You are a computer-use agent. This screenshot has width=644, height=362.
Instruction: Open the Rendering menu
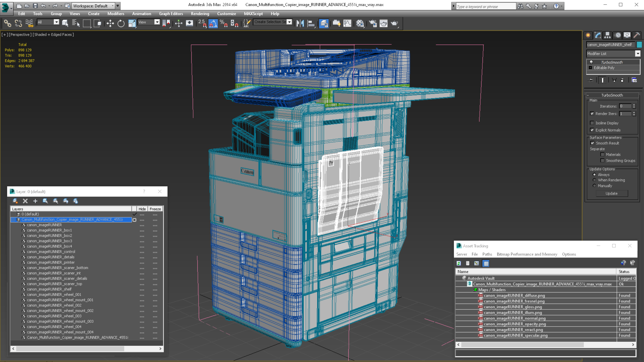tap(200, 14)
